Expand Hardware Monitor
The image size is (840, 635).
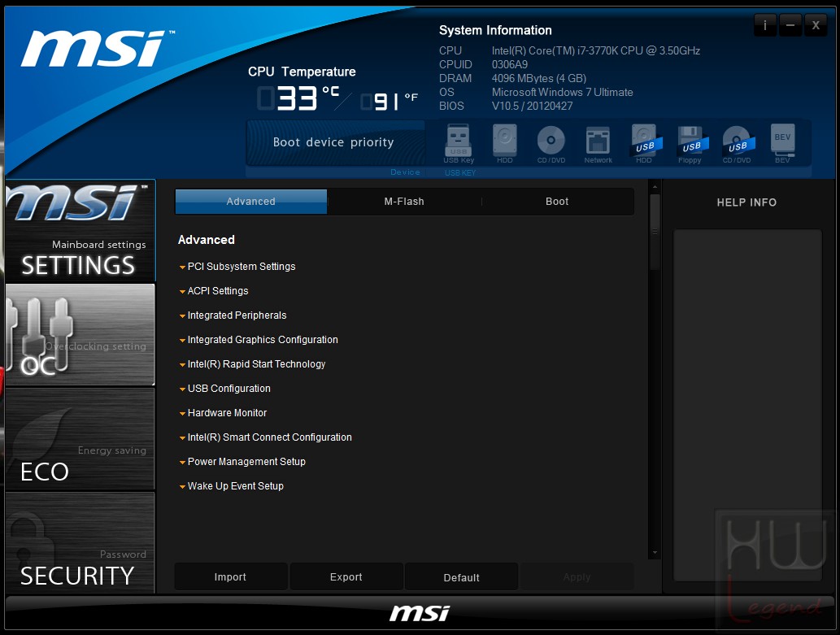(x=223, y=412)
